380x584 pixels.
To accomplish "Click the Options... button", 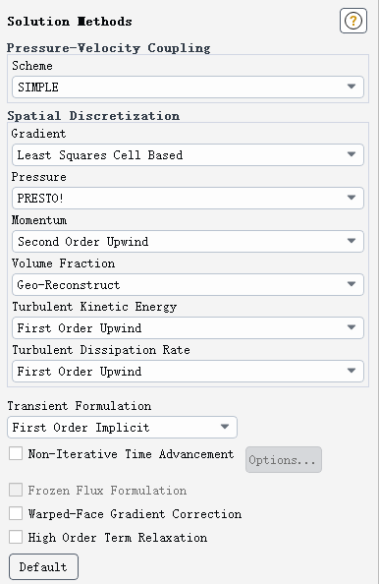I will (283, 460).
